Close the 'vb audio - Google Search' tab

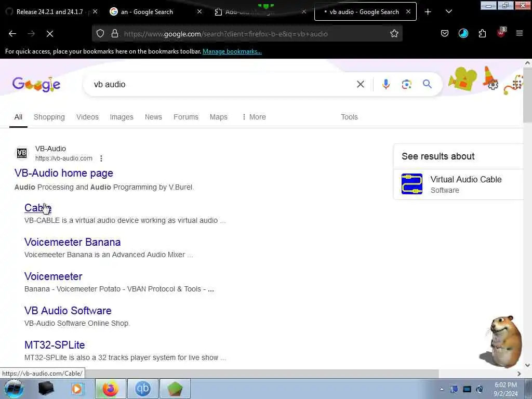click(x=408, y=11)
